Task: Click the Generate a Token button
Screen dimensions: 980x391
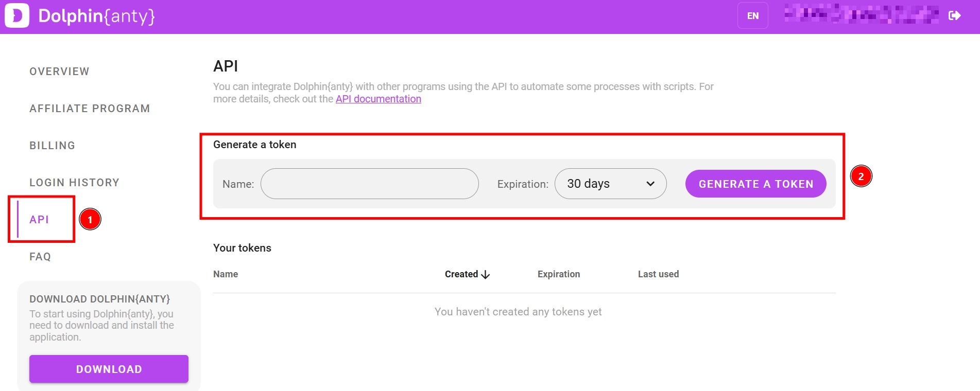Action: point(755,184)
